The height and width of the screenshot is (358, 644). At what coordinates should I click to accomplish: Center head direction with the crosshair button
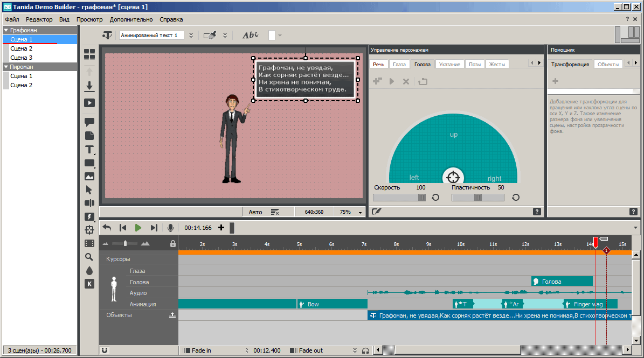click(453, 177)
